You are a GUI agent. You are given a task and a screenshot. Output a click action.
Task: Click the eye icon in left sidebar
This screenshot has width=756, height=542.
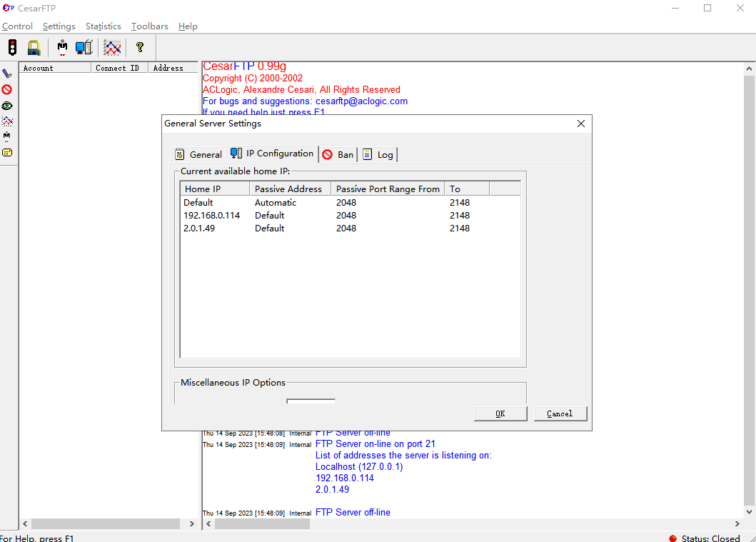(x=7, y=106)
